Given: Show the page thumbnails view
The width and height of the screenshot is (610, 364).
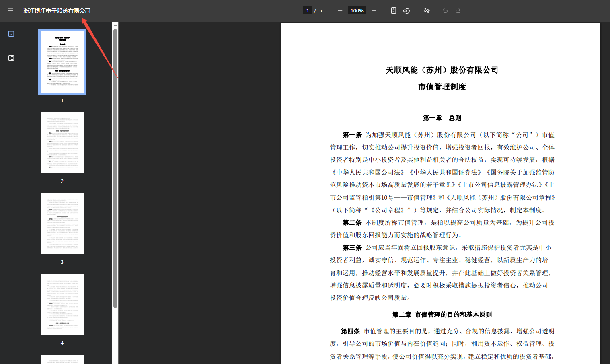Looking at the screenshot, I should tap(11, 34).
